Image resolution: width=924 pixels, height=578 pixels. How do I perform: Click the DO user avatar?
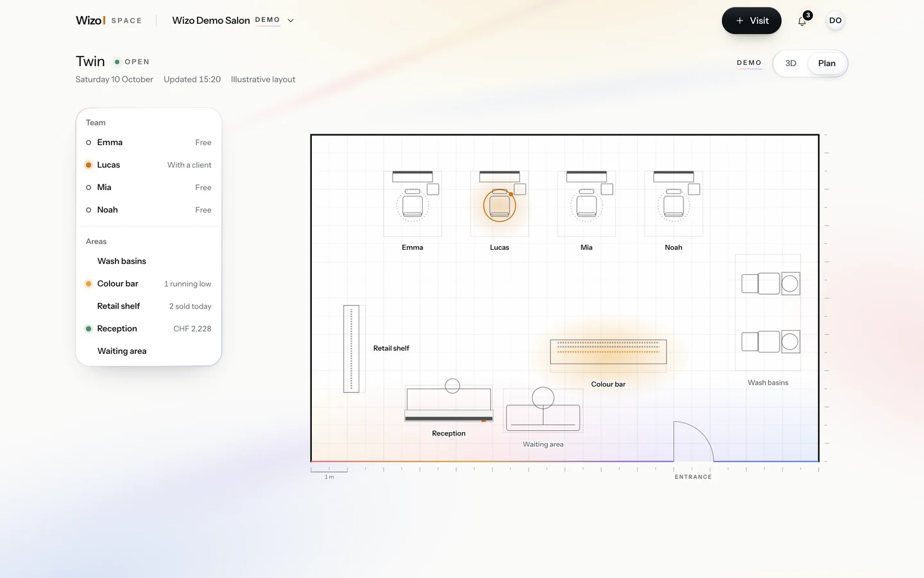pyautogui.click(x=835, y=21)
